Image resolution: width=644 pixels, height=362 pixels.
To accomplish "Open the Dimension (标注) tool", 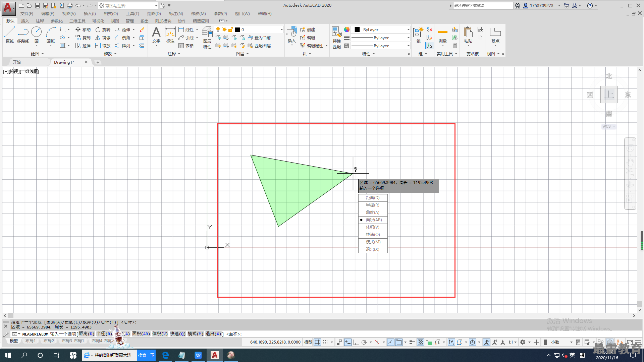I will 170,35.
